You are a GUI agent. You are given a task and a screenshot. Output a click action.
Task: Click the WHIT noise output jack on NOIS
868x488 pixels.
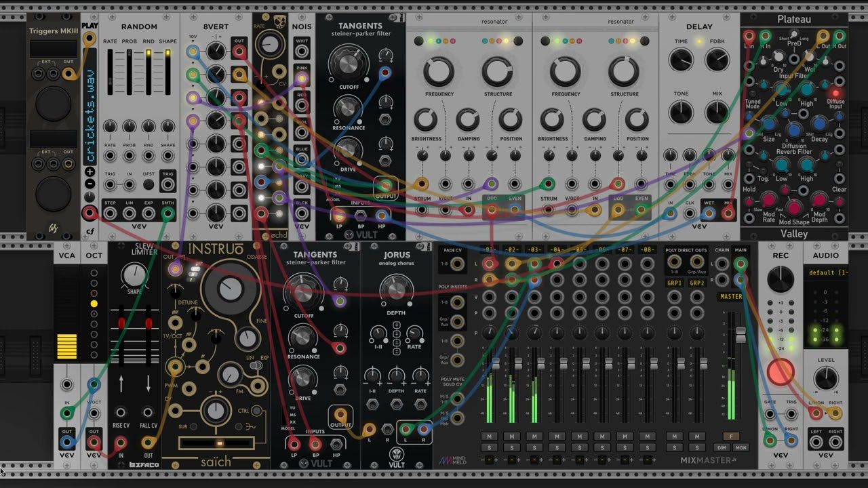click(301, 52)
